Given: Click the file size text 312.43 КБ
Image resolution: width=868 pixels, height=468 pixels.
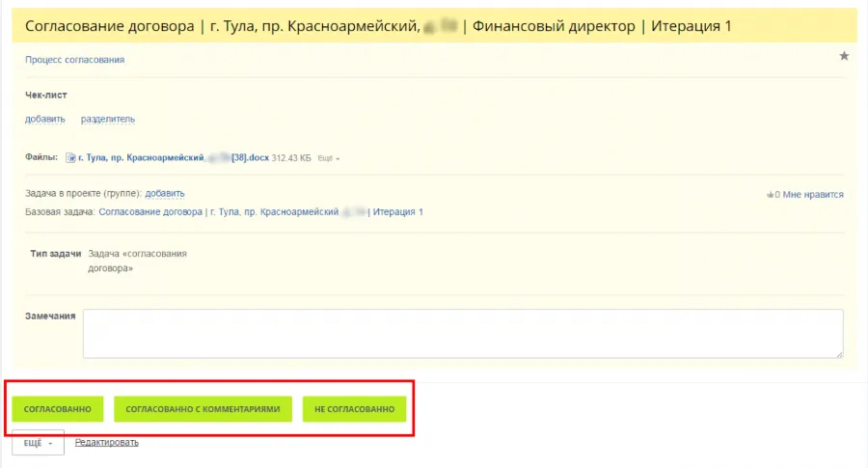Looking at the screenshot, I should click(x=291, y=158).
